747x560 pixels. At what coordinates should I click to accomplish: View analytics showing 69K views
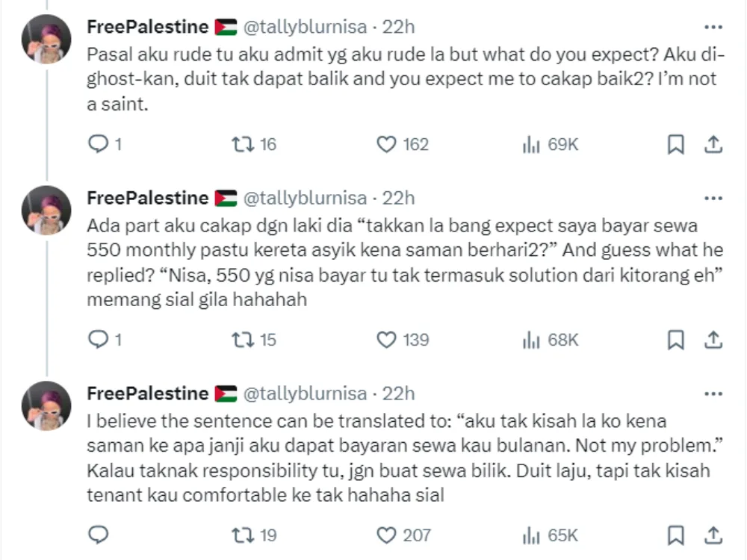click(530, 144)
